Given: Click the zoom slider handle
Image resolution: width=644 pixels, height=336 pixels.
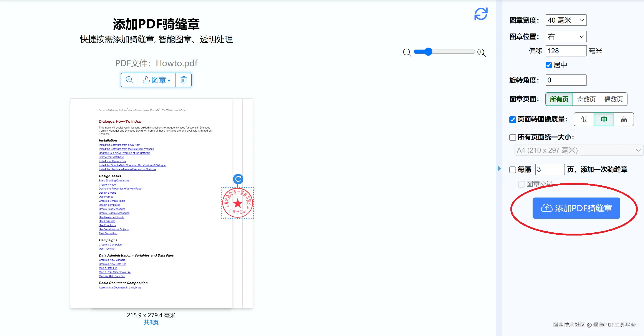Looking at the screenshot, I should (x=428, y=52).
